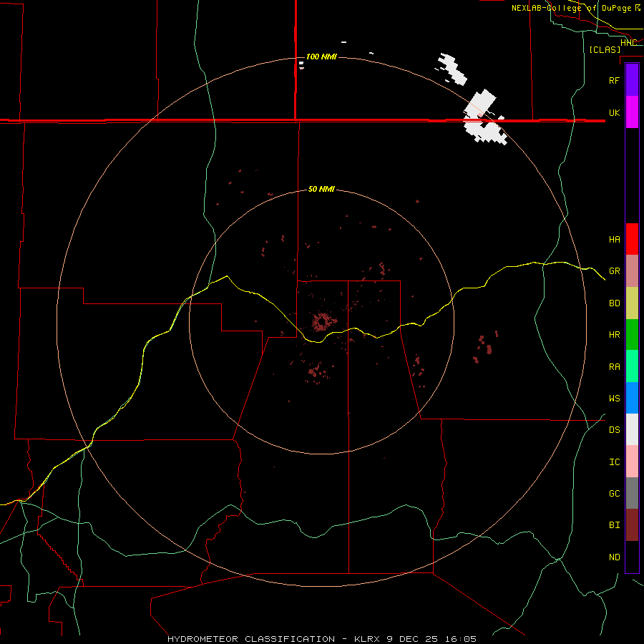Click the WS legend label
Image resolution: width=644 pixels, height=644 pixels.
(614, 398)
